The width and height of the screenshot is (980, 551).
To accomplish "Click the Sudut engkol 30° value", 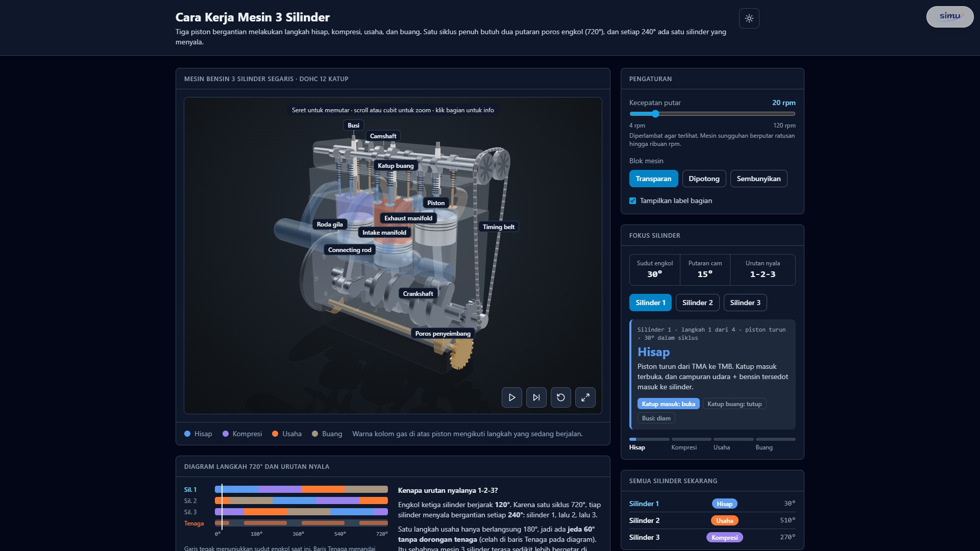I will (654, 274).
